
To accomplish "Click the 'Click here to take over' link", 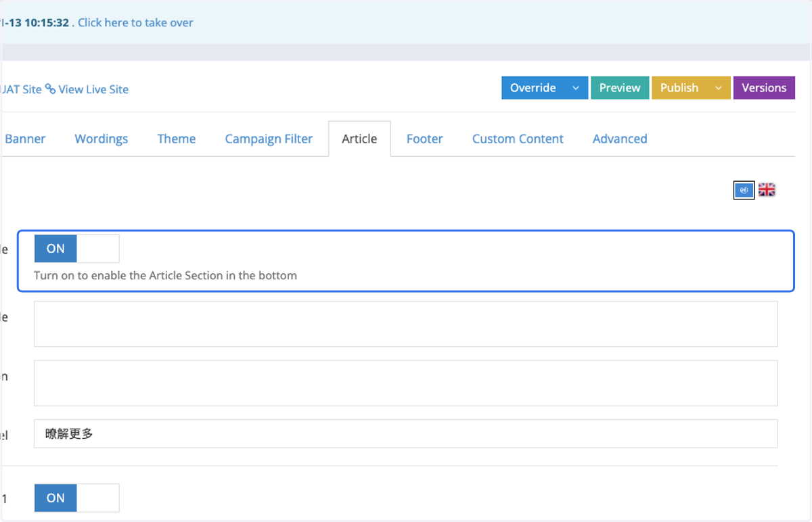I will 135,22.
